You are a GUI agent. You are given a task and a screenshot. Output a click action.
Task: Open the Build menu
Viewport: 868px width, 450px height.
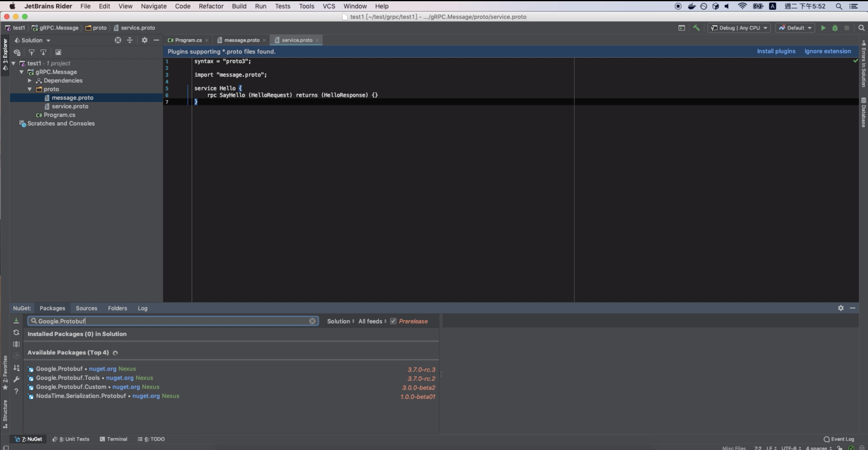(239, 6)
